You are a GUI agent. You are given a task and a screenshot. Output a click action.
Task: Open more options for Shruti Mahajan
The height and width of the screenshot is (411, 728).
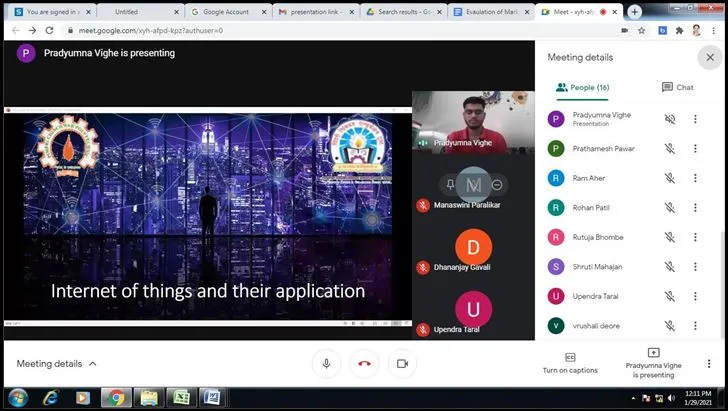click(695, 267)
